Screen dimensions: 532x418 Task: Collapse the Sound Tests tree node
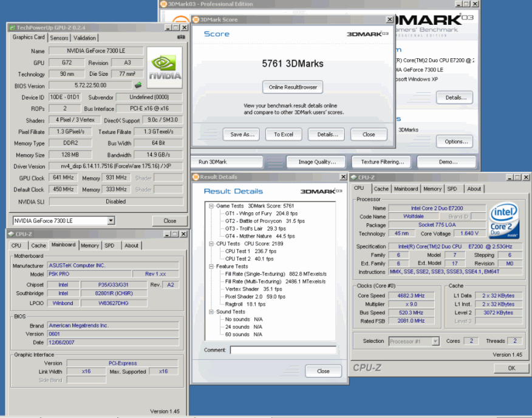[x=211, y=312]
